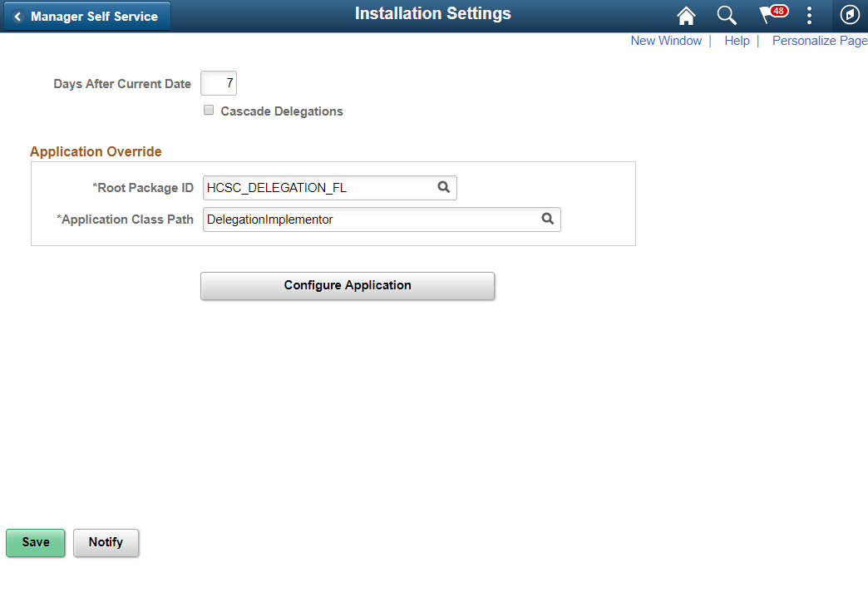Open Personalize Page link
Image resolution: width=868 pixels, height=597 pixels.
point(820,40)
